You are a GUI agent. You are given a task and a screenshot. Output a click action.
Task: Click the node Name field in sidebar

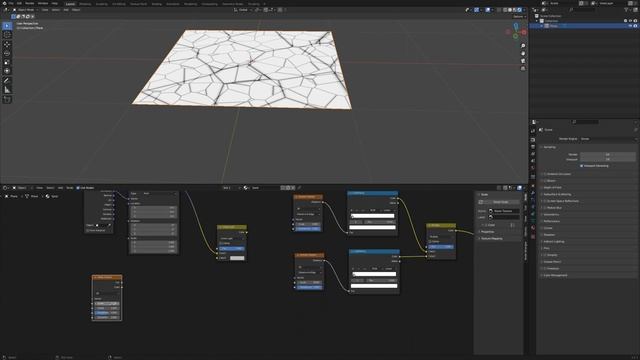pos(504,211)
